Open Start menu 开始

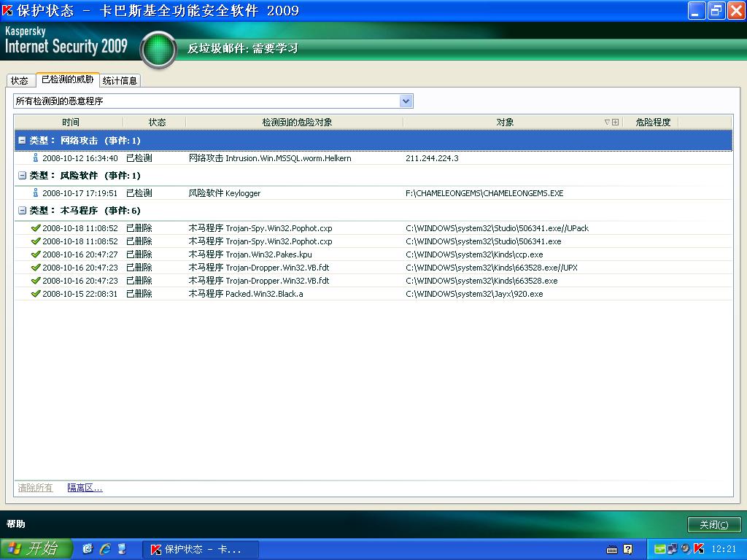pos(36,549)
